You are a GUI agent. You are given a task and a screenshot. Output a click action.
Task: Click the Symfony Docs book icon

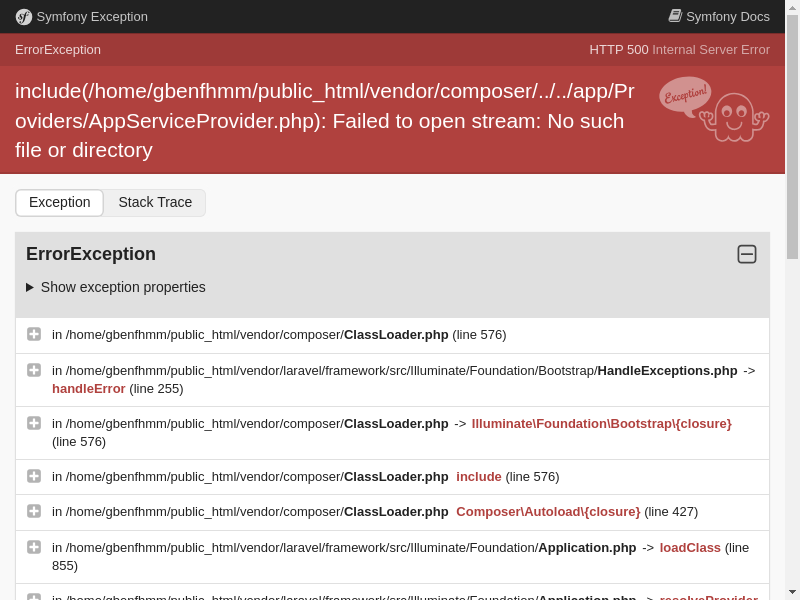coord(675,16)
